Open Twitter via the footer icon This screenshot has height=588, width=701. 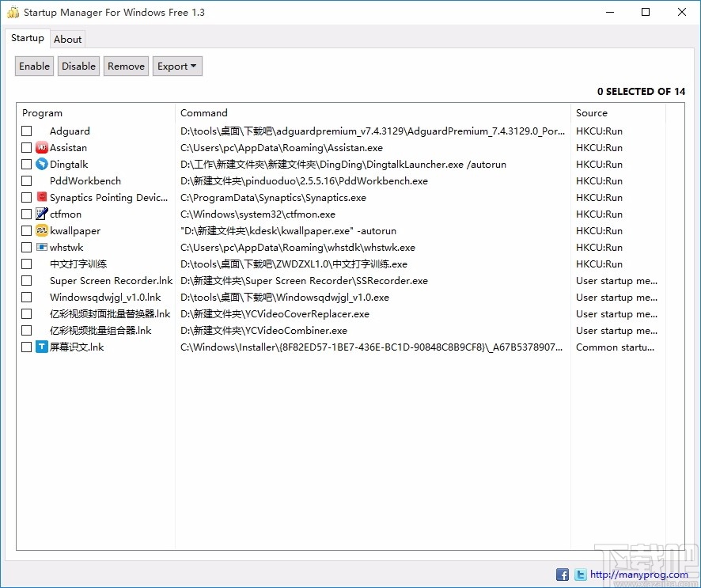(x=580, y=574)
